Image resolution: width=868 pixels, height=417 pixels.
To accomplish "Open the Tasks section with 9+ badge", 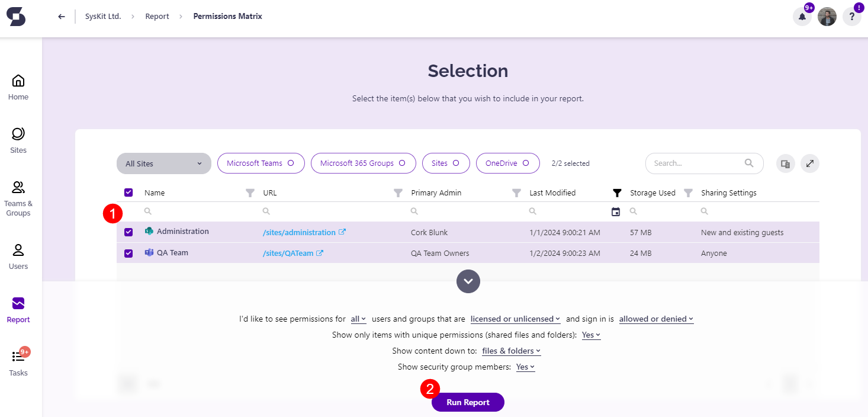I will tap(18, 361).
